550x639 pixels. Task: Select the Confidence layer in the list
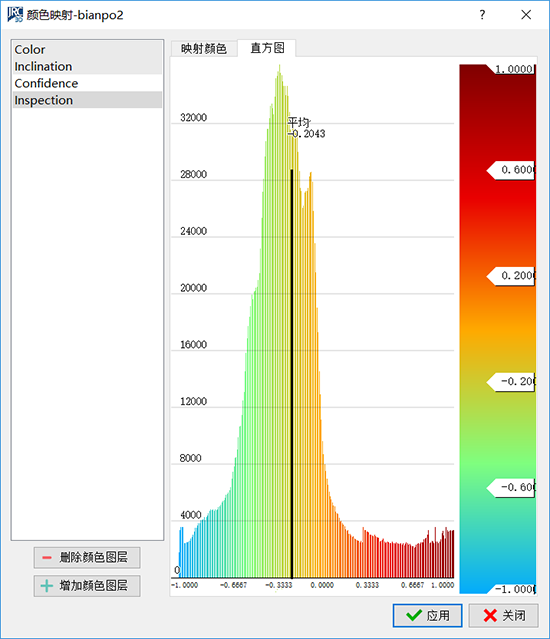click(87, 83)
